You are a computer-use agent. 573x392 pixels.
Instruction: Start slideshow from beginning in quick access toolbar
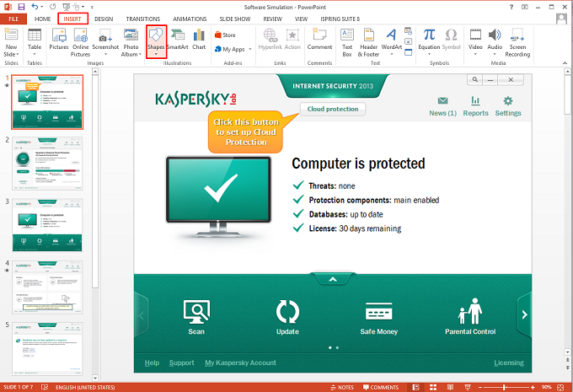coord(66,7)
